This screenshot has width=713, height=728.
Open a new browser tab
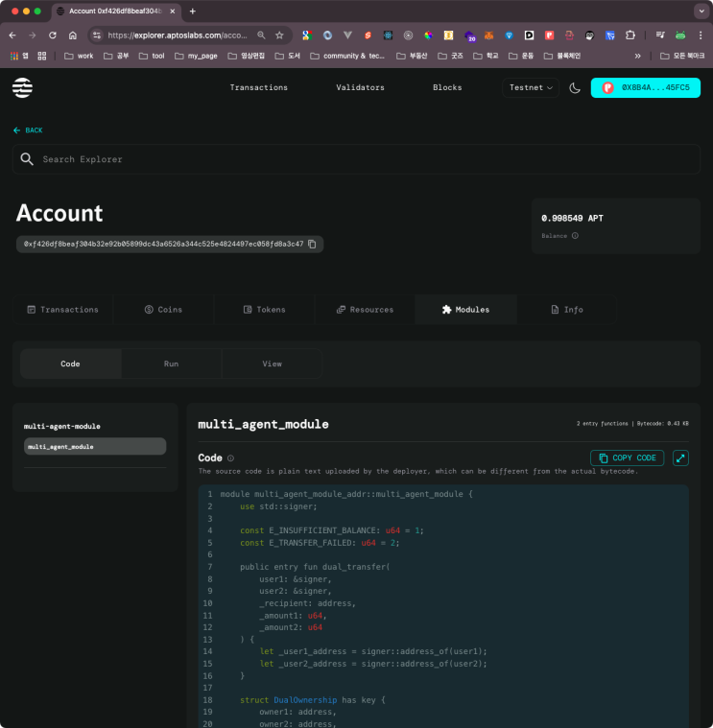pyautogui.click(x=192, y=12)
